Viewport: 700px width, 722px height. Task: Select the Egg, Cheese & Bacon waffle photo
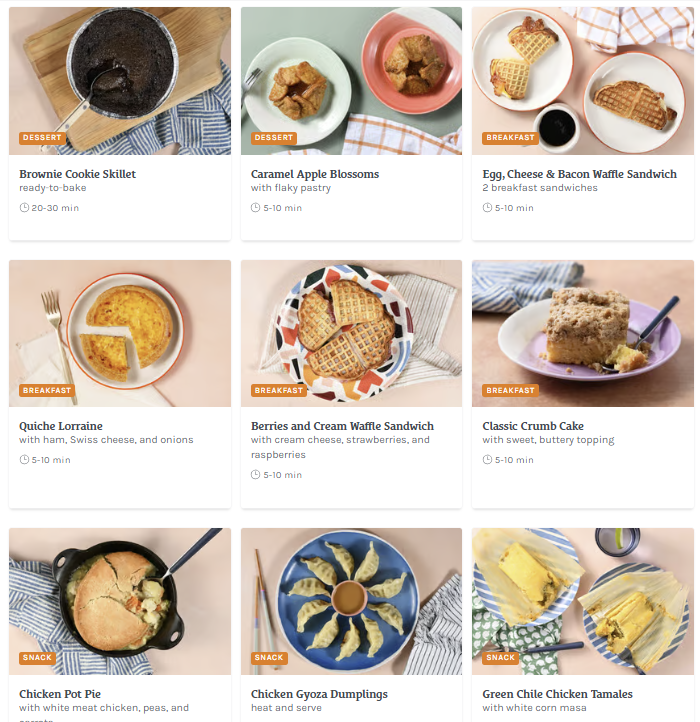click(583, 81)
